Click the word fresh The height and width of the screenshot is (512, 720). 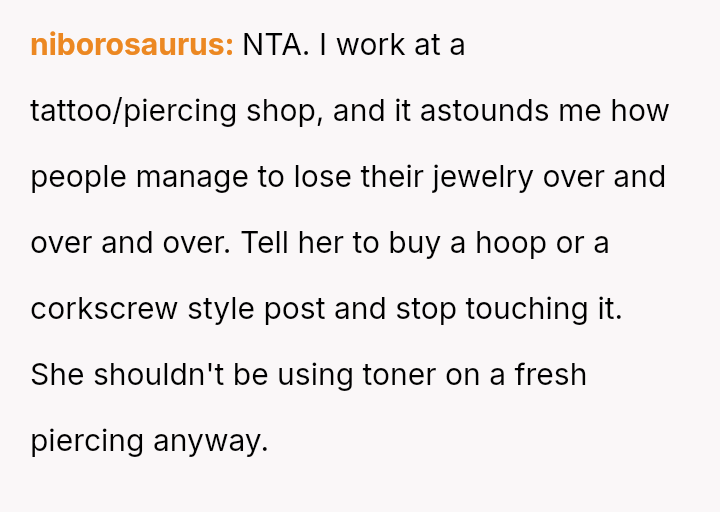click(x=551, y=375)
